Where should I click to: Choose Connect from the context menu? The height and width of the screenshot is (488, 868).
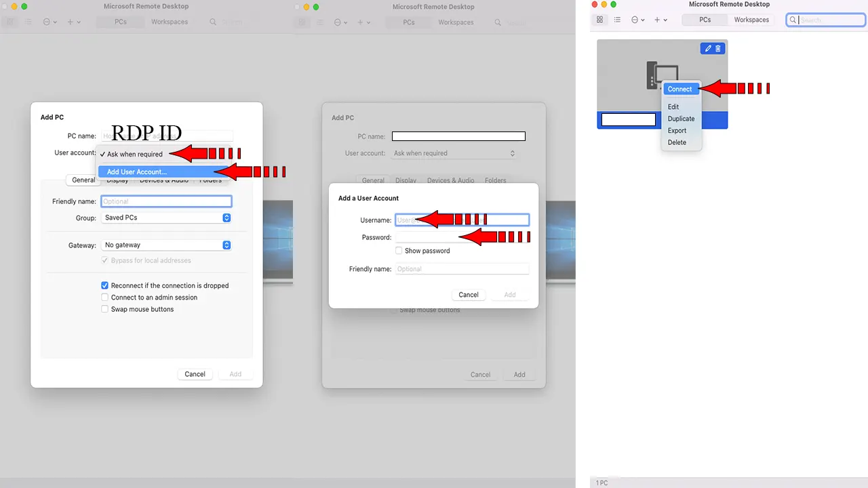[679, 89]
